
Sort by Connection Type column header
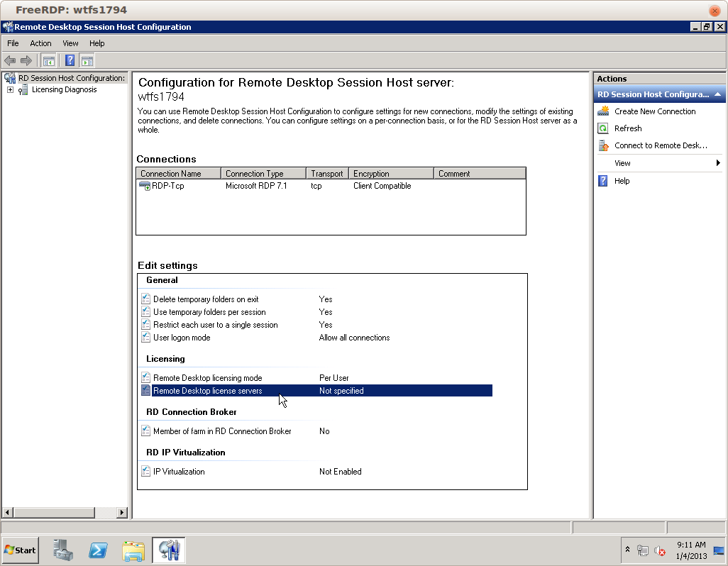pos(264,174)
